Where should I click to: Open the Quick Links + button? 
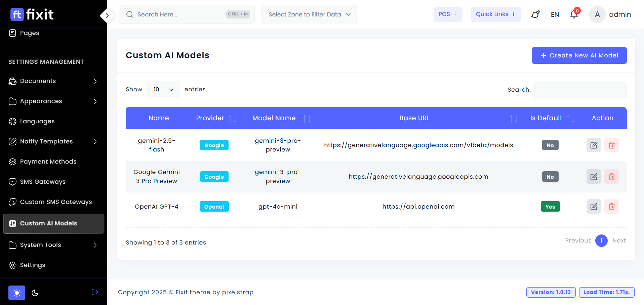point(496,14)
